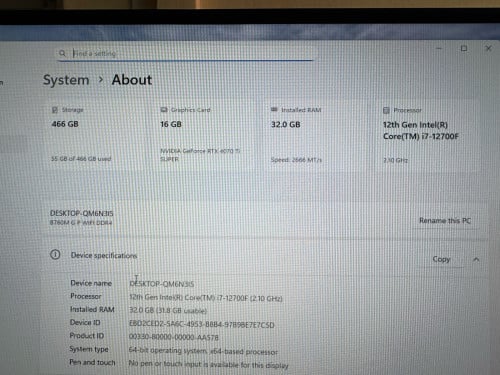Click the search magnifier icon
This screenshot has width=500, height=375.
pyautogui.click(x=62, y=53)
